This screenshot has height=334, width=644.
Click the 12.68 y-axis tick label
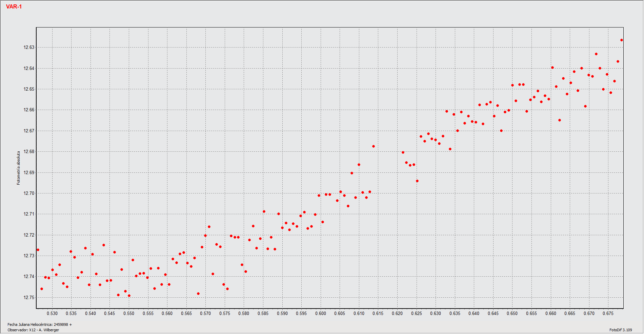[29, 152]
